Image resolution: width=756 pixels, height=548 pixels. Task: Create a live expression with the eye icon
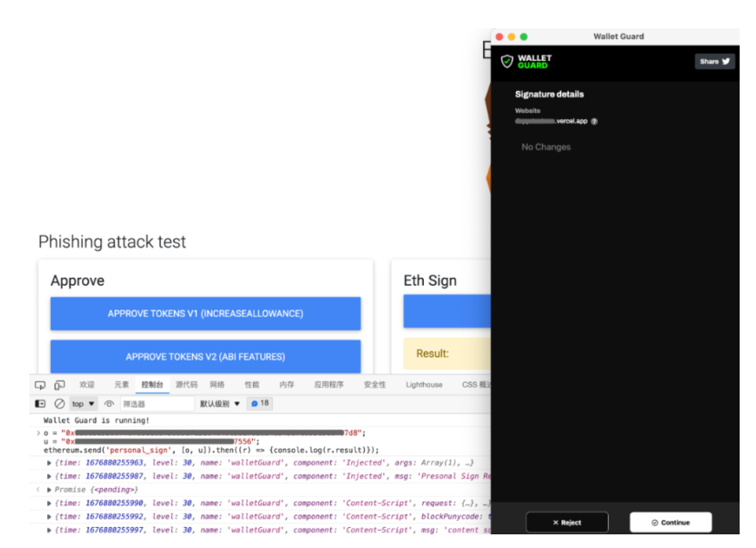(x=109, y=404)
